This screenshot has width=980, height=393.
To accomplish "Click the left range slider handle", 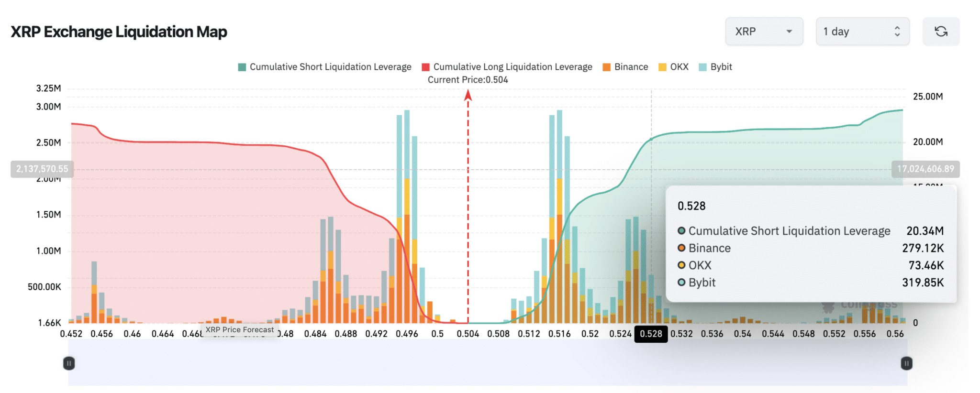I will (x=69, y=363).
